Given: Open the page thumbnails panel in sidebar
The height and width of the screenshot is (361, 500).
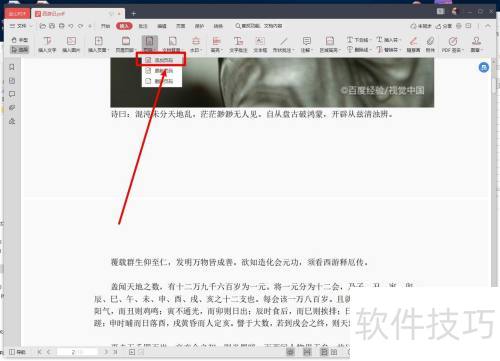Looking at the screenshot, I should [x=12, y=81].
